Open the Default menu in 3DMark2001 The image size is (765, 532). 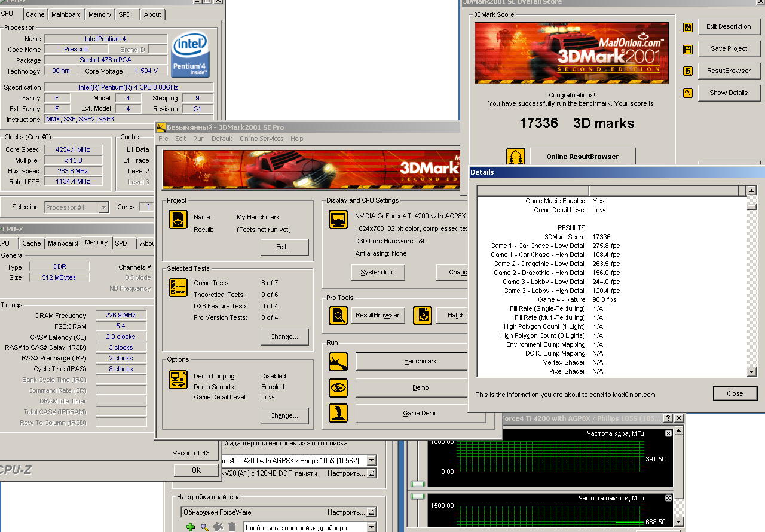click(x=222, y=139)
